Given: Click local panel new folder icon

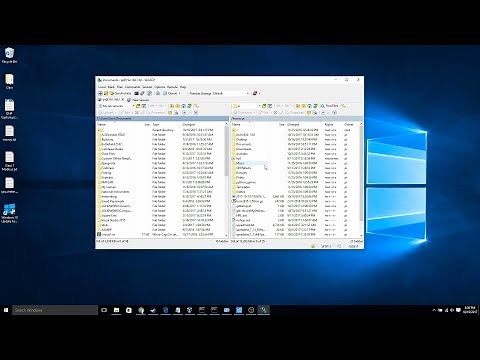Looking at the screenshot, I should 170,113.
